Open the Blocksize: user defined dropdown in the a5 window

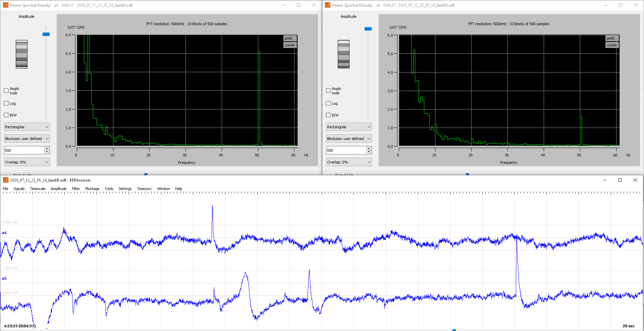(349, 139)
